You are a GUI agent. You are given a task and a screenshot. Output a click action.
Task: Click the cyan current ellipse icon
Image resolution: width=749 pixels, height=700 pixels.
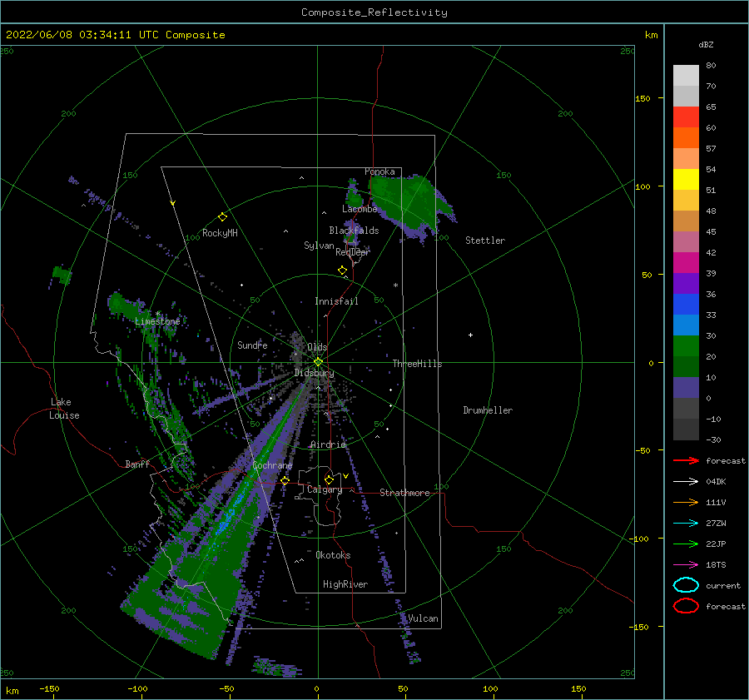[686, 585]
